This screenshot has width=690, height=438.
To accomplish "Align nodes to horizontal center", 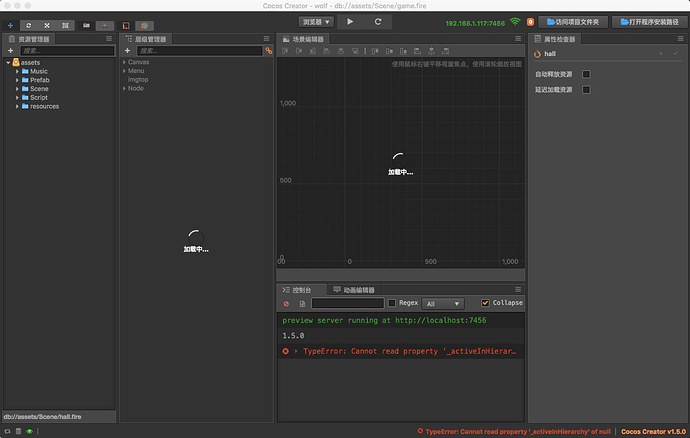I will (341, 51).
